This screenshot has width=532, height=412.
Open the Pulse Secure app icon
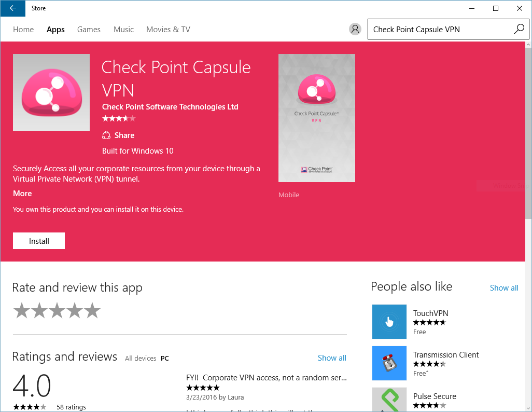click(x=389, y=400)
